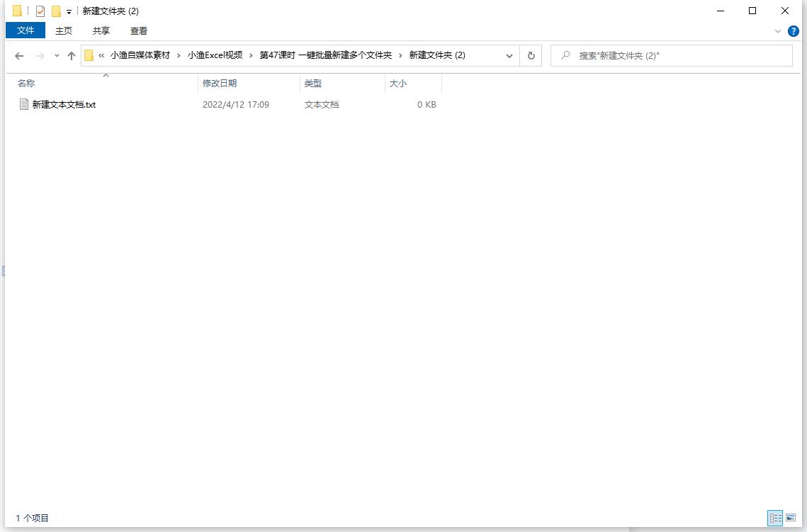
Task: Refresh the folder view
Action: pos(531,55)
